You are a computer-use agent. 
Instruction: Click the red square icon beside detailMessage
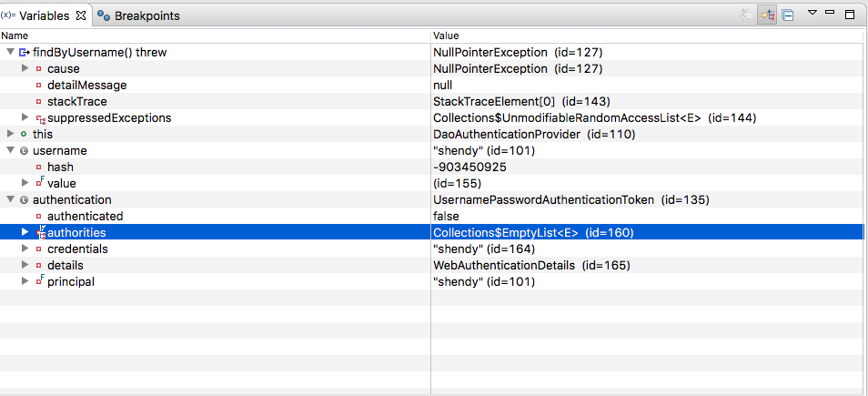(38, 86)
